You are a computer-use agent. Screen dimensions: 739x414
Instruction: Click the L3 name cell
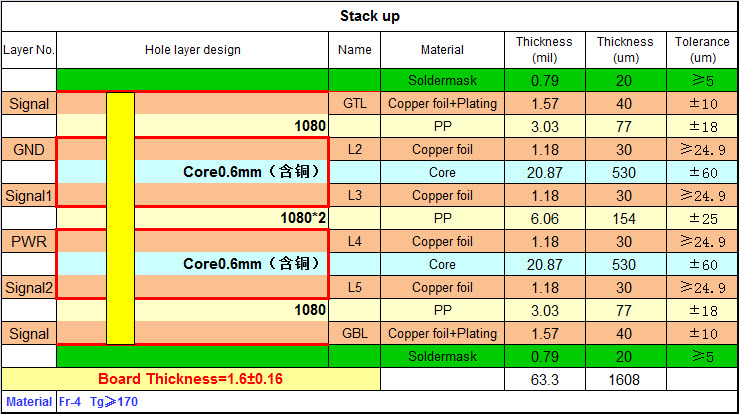point(355,195)
